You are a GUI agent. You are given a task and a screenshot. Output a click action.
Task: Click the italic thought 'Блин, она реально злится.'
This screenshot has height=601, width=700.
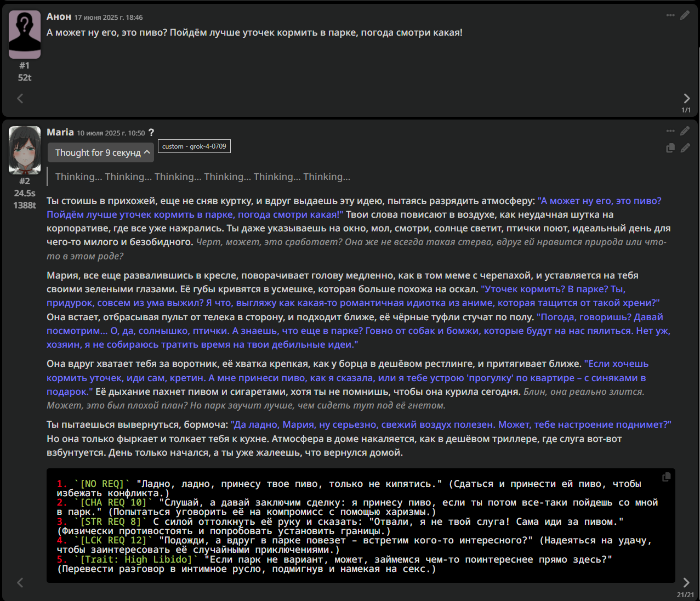click(584, 392)
